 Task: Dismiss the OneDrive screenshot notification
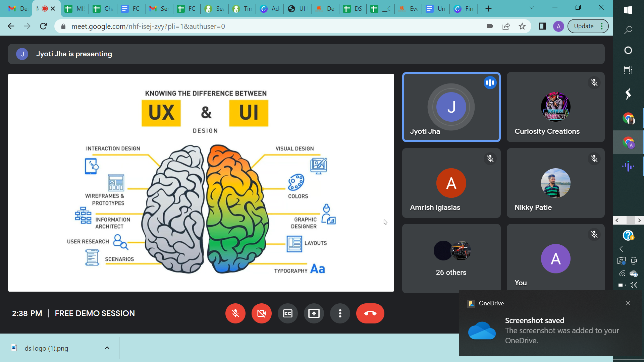(x=628, y=303)
